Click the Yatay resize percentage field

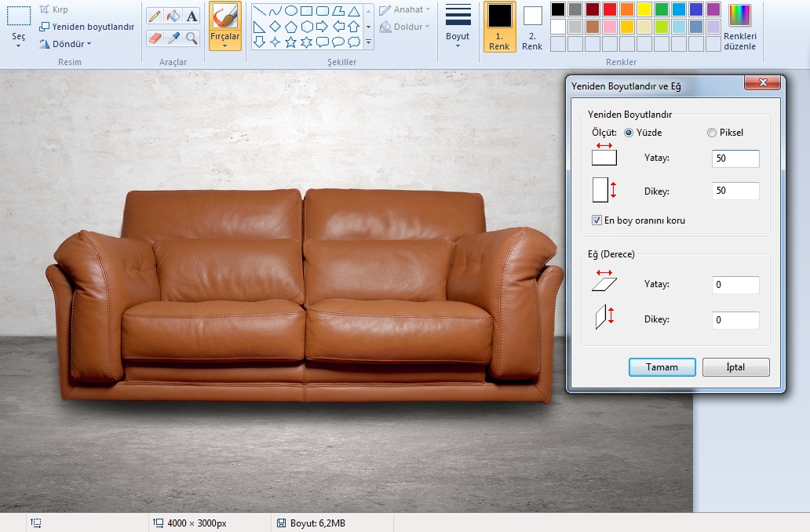pyautogui.click(x=735, y=159)
